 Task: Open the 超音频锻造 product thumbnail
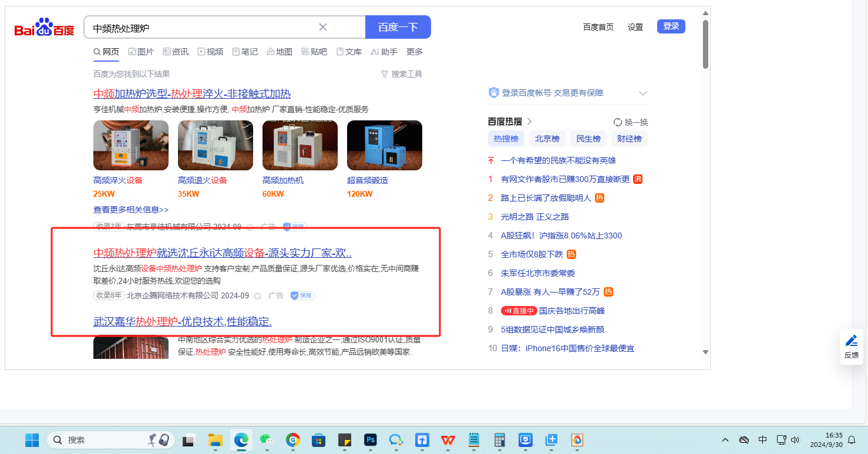pyautogui.click(x=385, y=146)
